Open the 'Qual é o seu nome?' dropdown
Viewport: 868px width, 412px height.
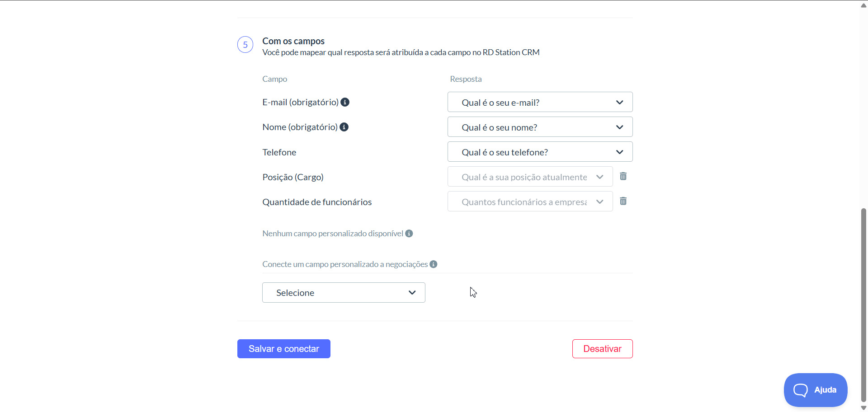540,127
